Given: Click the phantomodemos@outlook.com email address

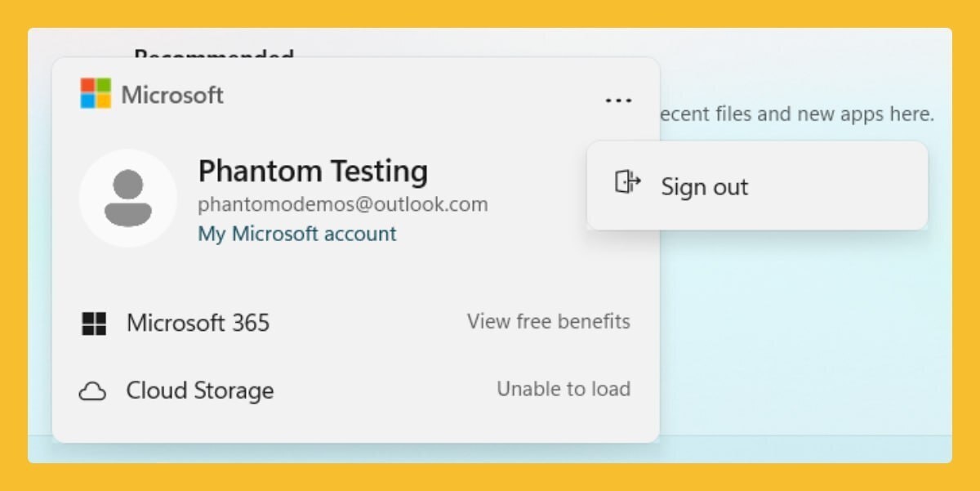Looking at the screenshot, I should click(x=343, y=204).
